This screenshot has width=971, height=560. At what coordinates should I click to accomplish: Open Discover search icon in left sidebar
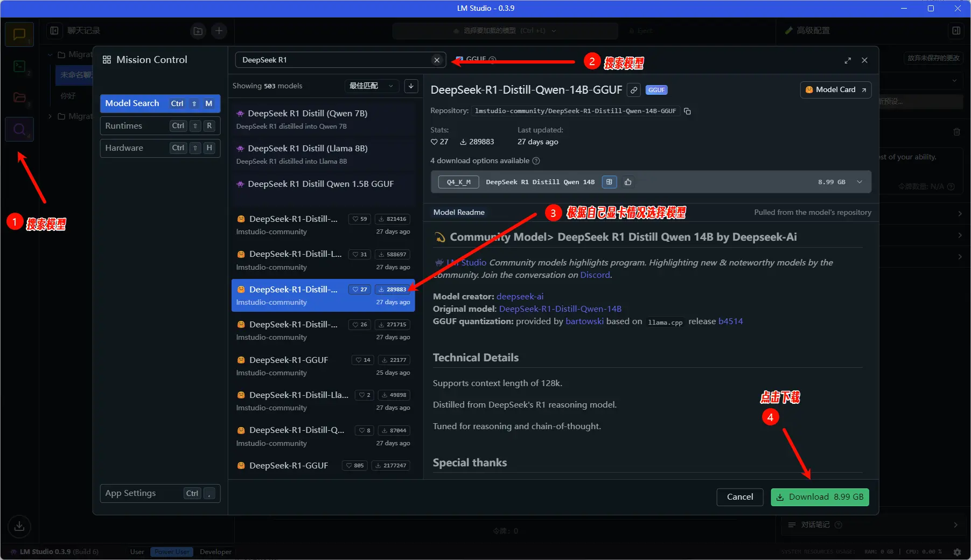[19, 129]
